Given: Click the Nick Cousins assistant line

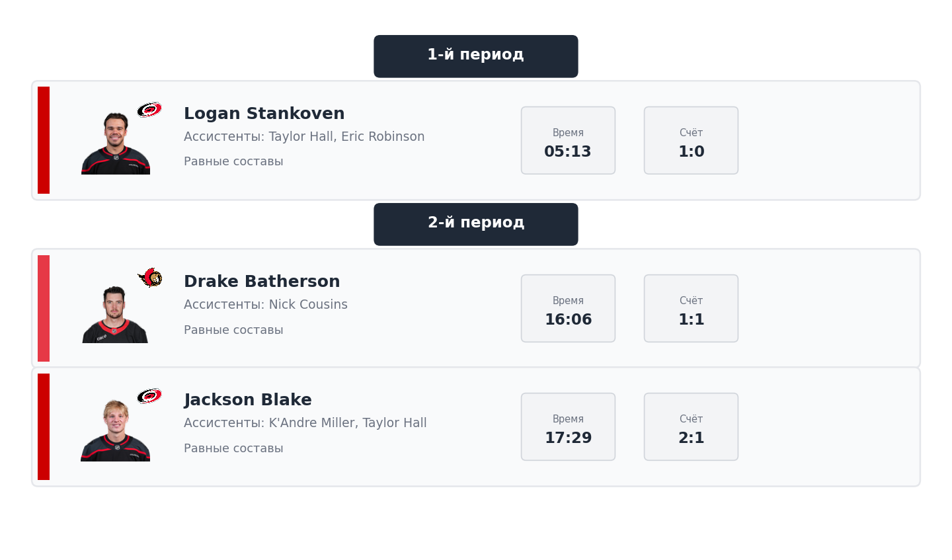Looking at the screenshot, I should 266,304.
